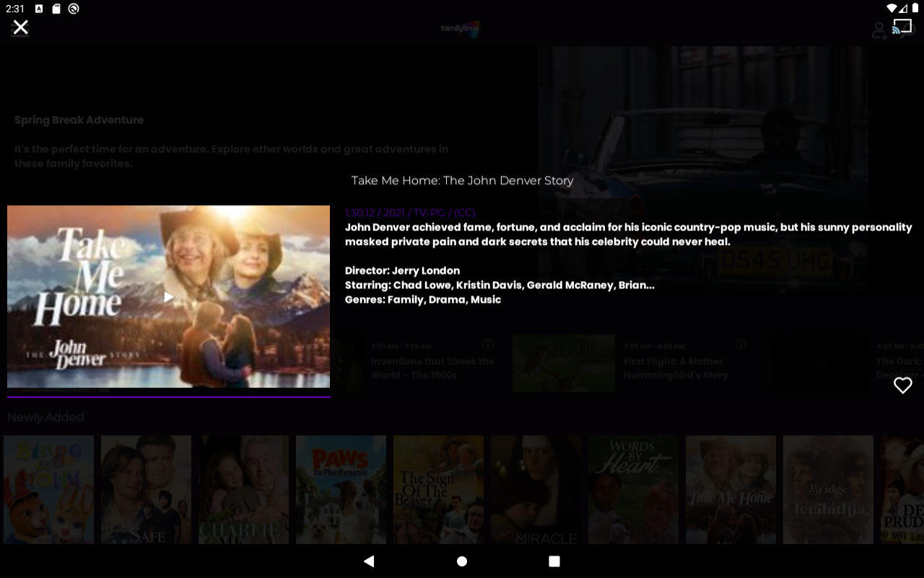924x578 pixels.
Task: Click Spring Break Adventure heading
Action: click(79, 120)
